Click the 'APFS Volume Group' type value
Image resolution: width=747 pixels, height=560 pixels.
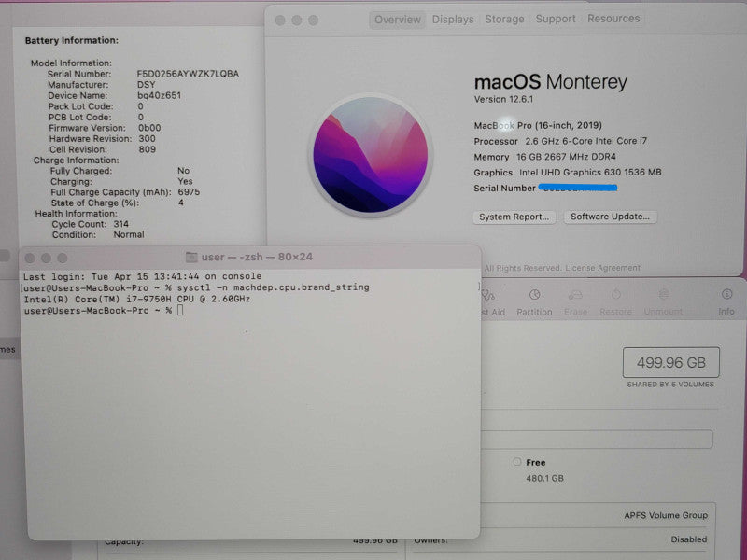[x=666, y=515]
